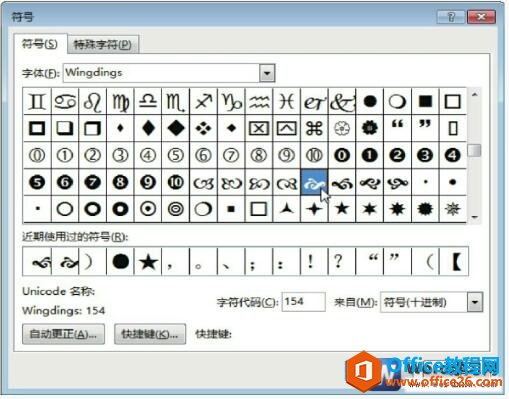
Task: Open the 字体 font dropdown arrow
Action: (267, 73)
